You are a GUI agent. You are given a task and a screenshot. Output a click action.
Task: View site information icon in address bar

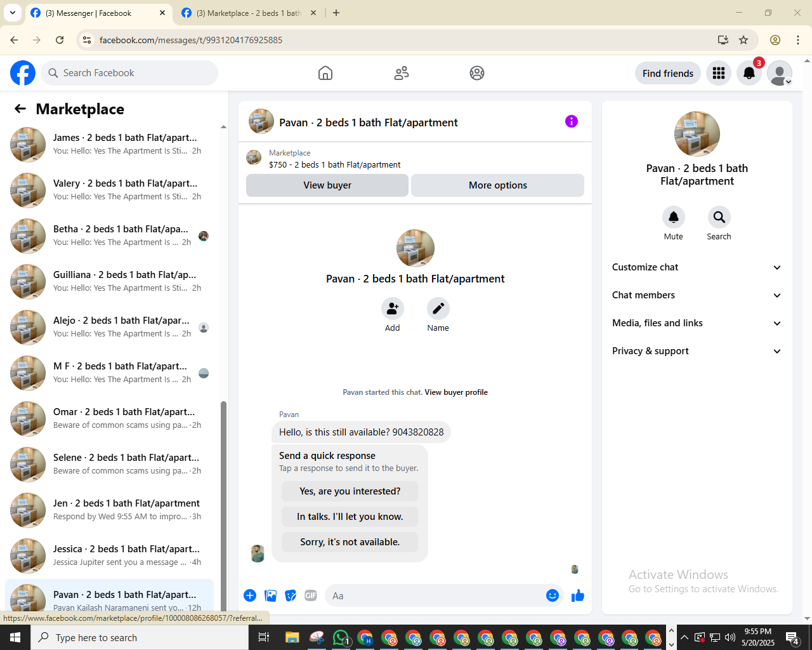[x=87, y=40]
